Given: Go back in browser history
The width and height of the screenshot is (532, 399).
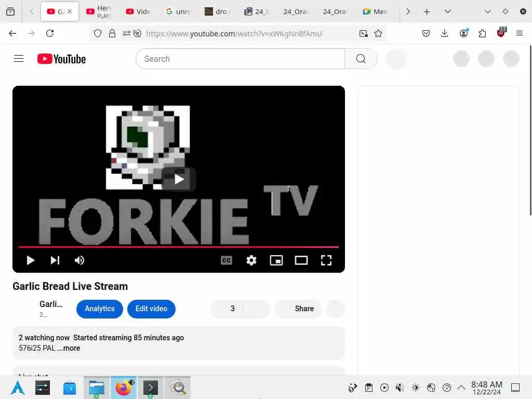Looking at the screenshot, I should [x=12, y=33].
